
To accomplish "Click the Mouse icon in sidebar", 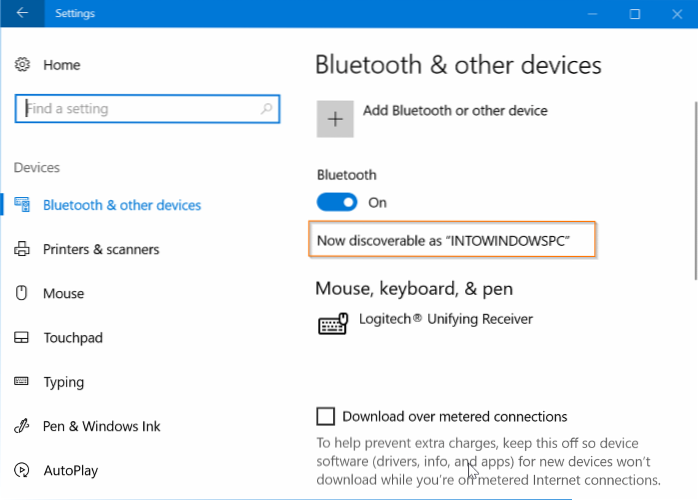I will click(22, 294).
